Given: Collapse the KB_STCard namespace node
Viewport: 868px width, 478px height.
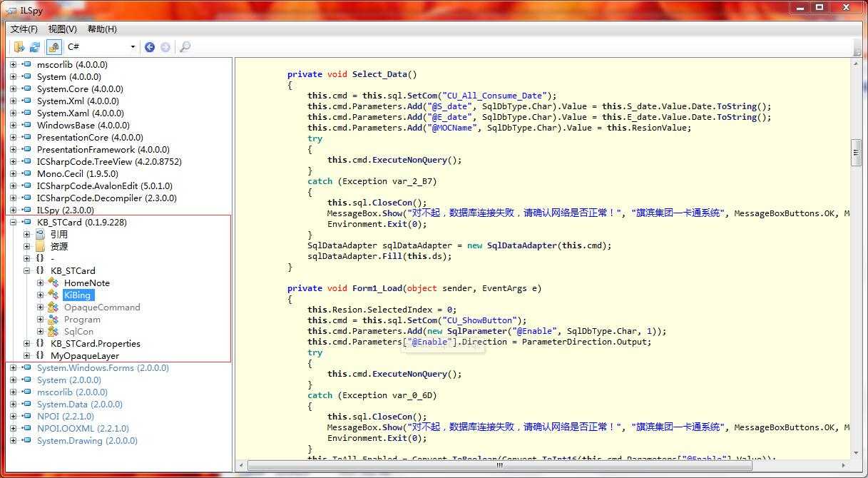Looking at the screenshot, I should click(x=26, y=270).
